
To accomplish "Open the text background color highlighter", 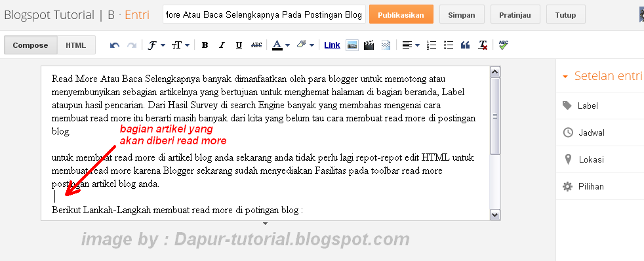I will pyautogui.click(x=305, y=45).
